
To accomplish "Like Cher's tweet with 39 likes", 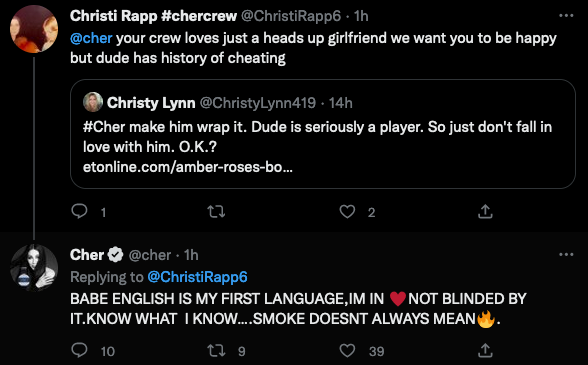I will [347, 350].
